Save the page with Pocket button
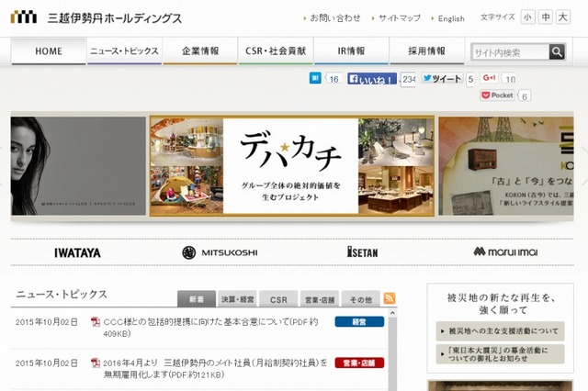This screenshot has width=588, height=391. [497, 95]
